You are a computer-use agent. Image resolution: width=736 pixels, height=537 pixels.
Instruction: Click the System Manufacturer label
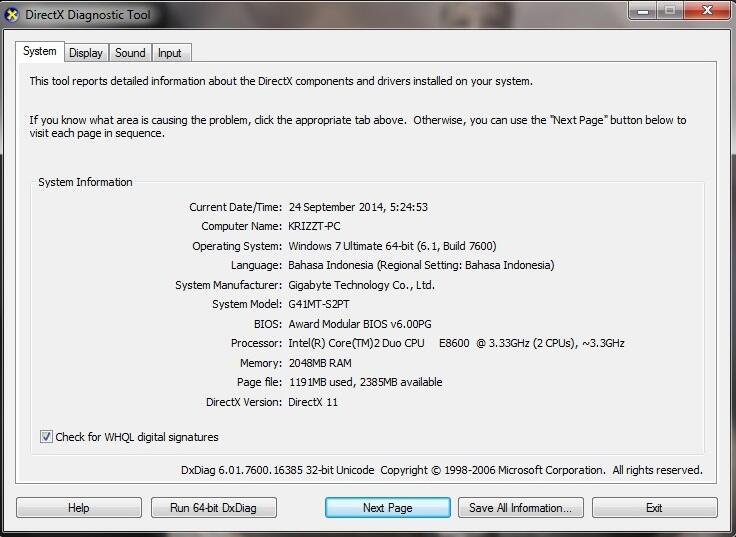229,285
